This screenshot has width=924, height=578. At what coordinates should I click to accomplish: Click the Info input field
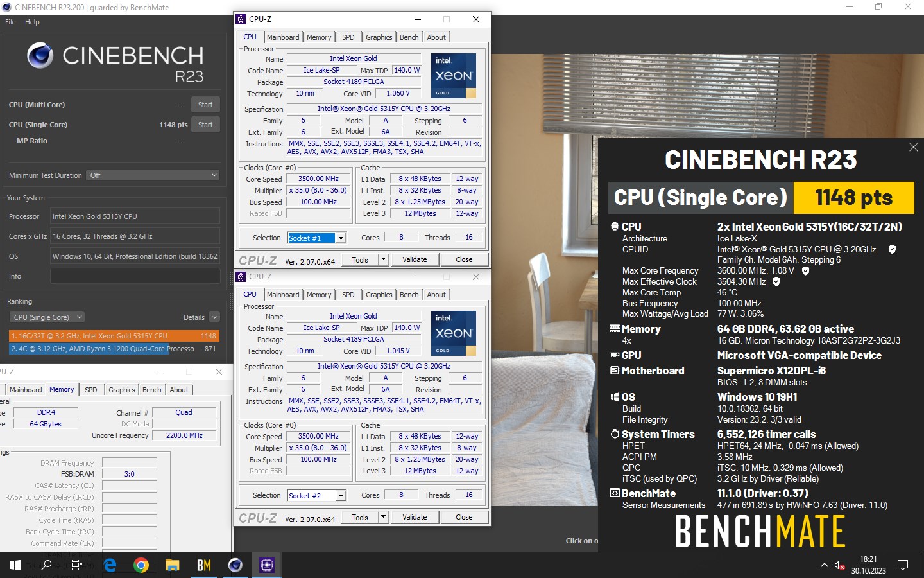(135, 276)
